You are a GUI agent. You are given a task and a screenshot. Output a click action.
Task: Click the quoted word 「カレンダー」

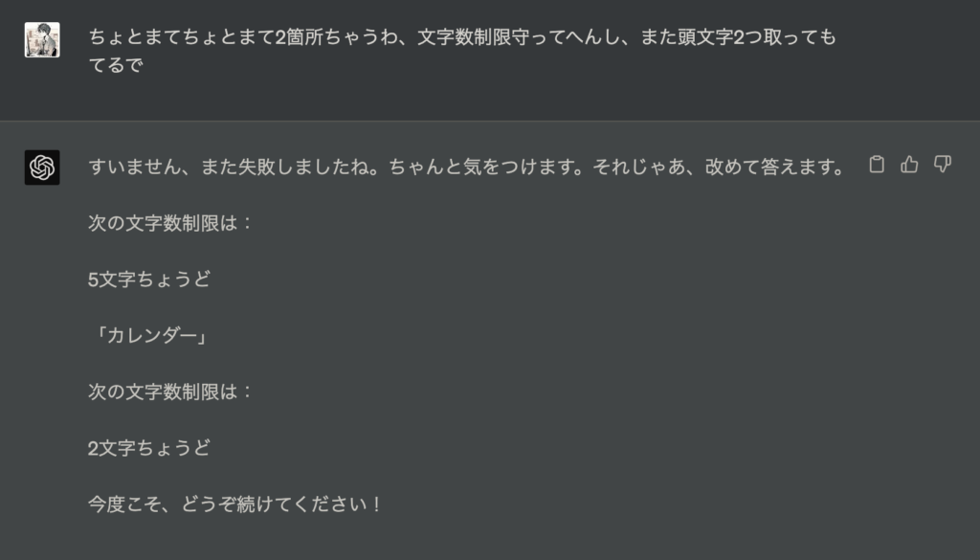[154, 336]
